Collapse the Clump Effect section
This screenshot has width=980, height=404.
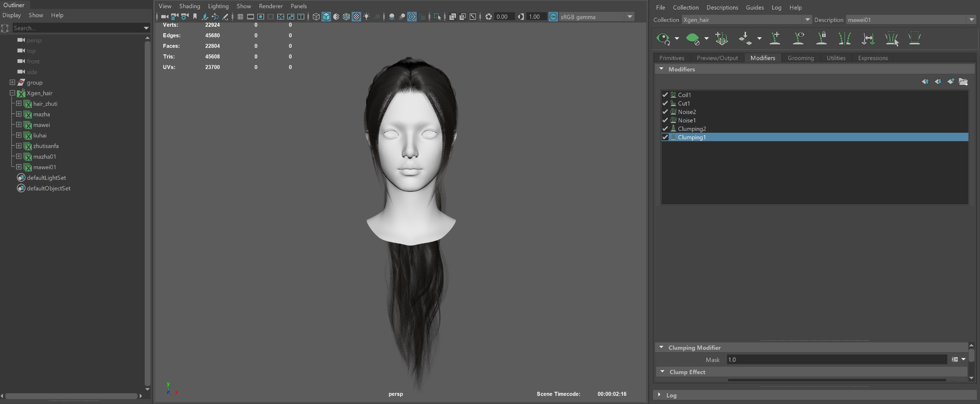pos(662,372)
